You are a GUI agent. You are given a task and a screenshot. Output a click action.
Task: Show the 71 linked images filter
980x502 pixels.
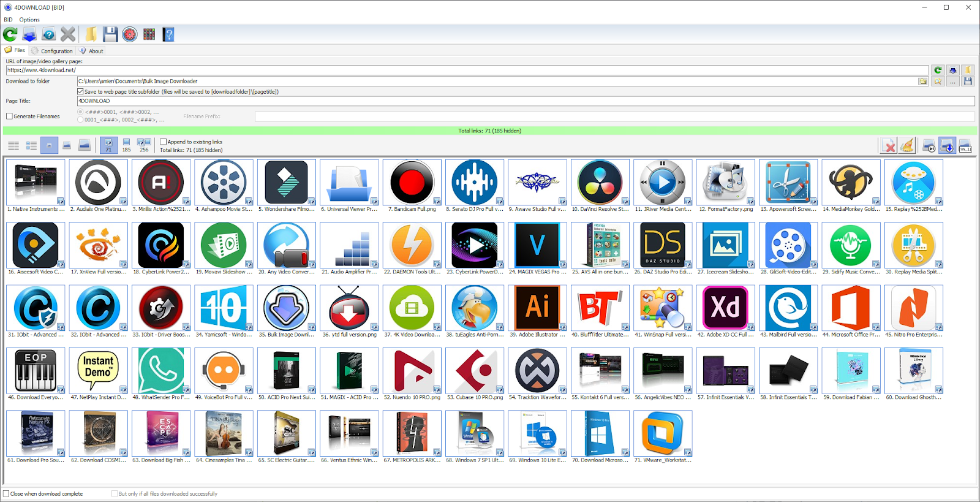[108, 145]
